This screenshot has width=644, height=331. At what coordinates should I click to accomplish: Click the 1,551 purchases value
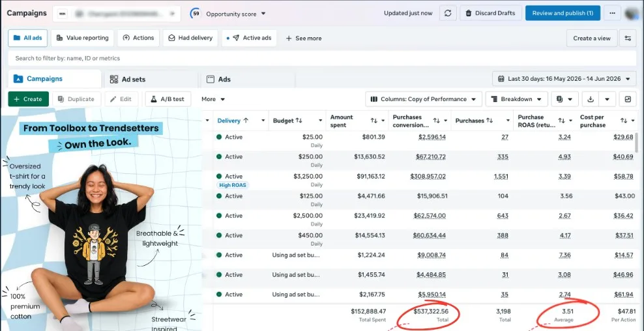501,176
